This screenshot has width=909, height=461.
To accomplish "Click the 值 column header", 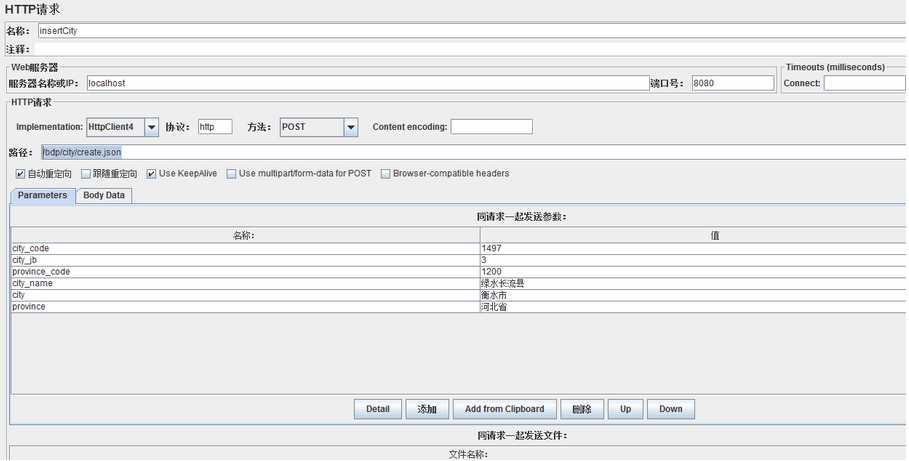I will tap(694, 235).
